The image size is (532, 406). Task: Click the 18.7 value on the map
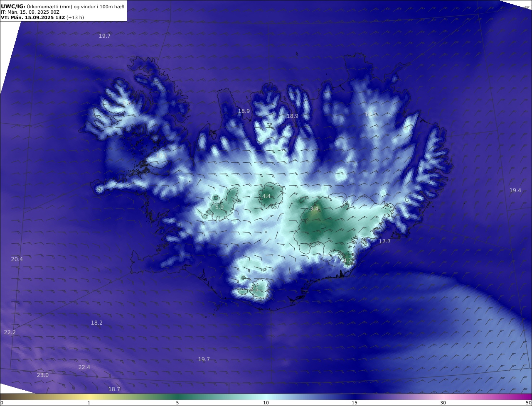coord(114,389)
